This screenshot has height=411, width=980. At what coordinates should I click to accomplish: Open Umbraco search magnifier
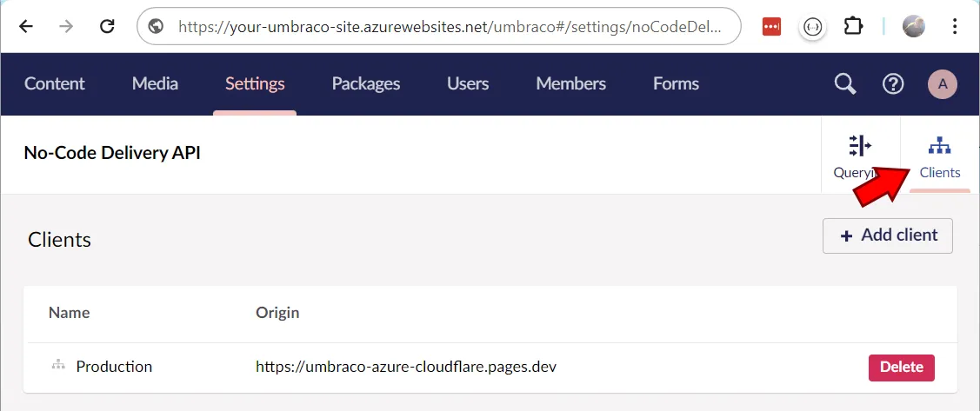click(844, 83)
